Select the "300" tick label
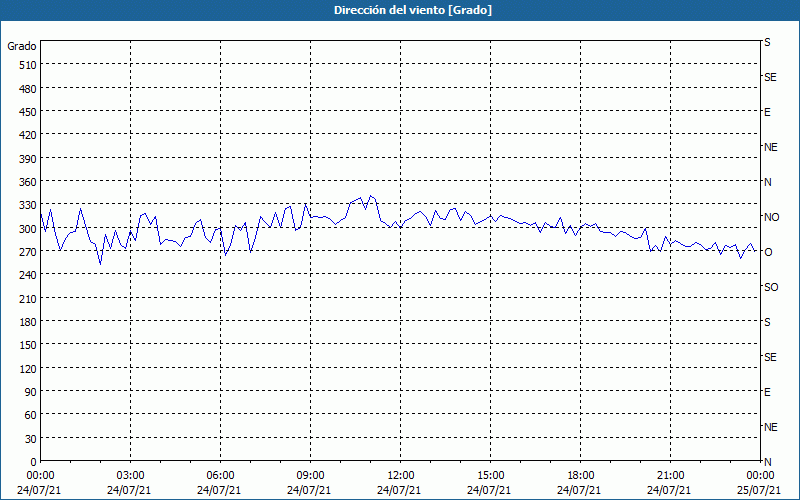 29,229
